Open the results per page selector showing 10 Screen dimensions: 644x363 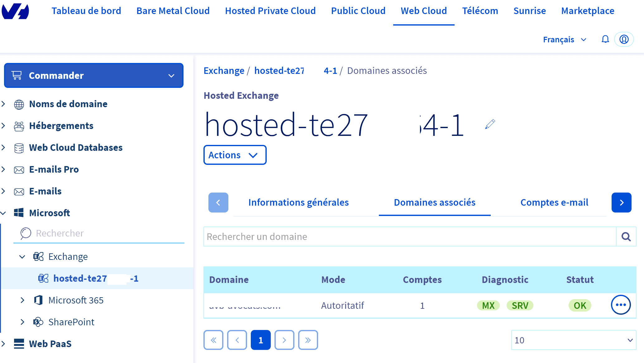pyautogui.click(x=574, y=340)
